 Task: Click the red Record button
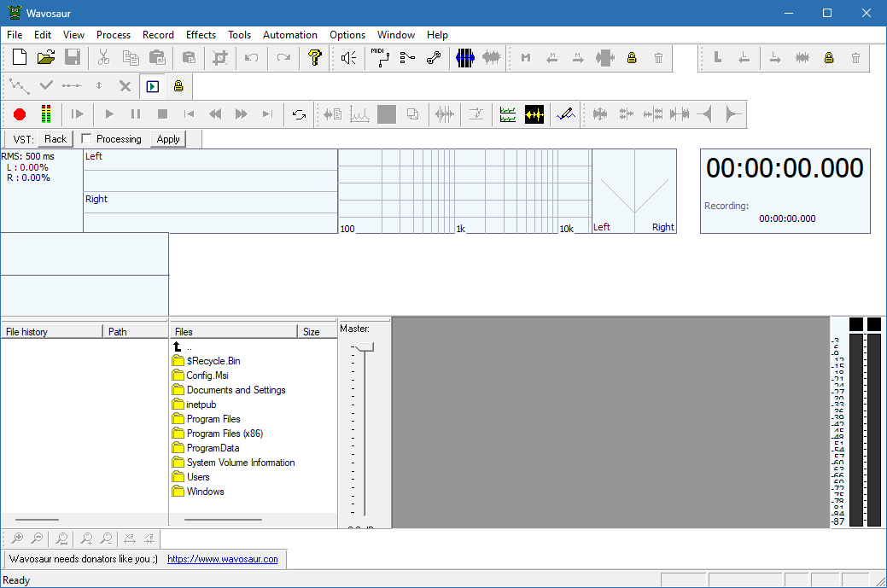(x=20, y=114)
